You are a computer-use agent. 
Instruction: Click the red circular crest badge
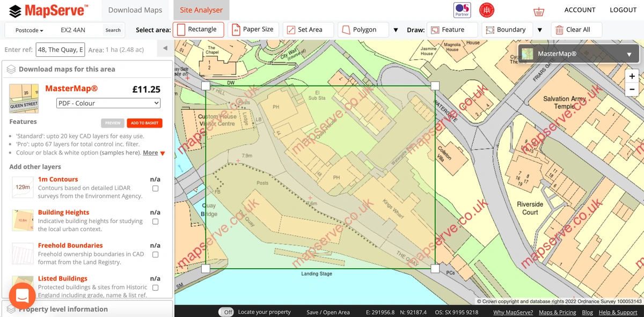[x=487, y=10]
